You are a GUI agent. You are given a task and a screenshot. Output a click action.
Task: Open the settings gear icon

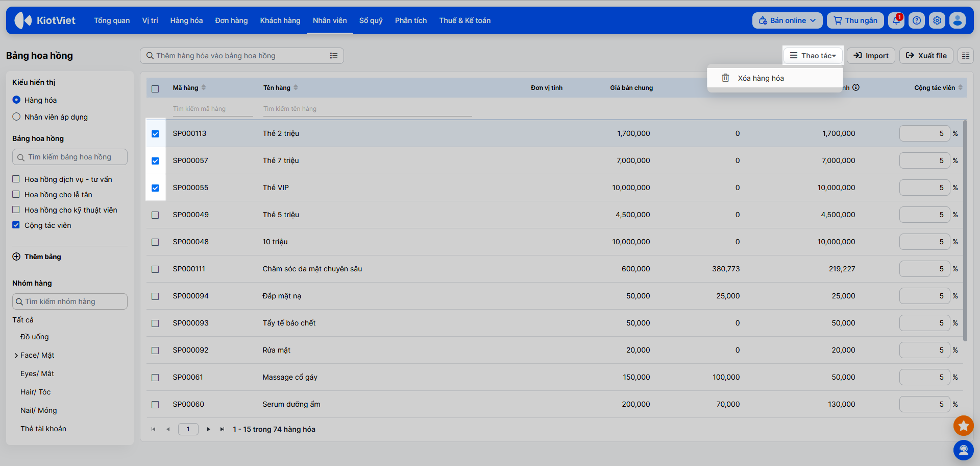pos(937,20)
